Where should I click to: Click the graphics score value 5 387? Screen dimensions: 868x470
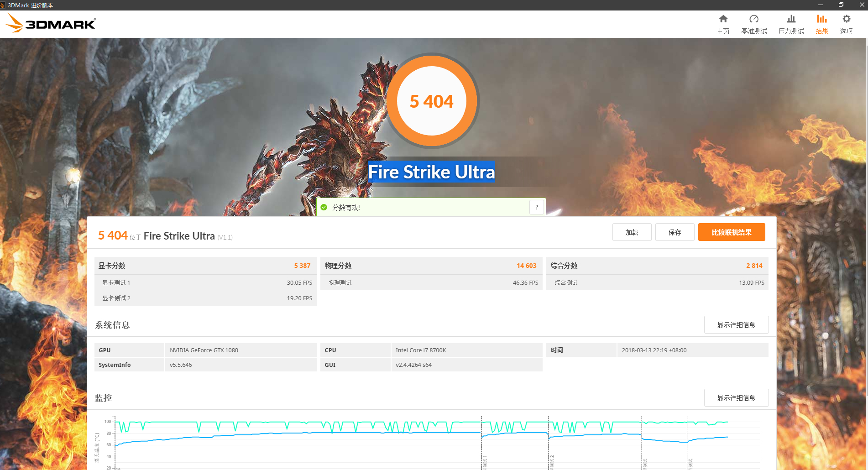pos(302,266)
